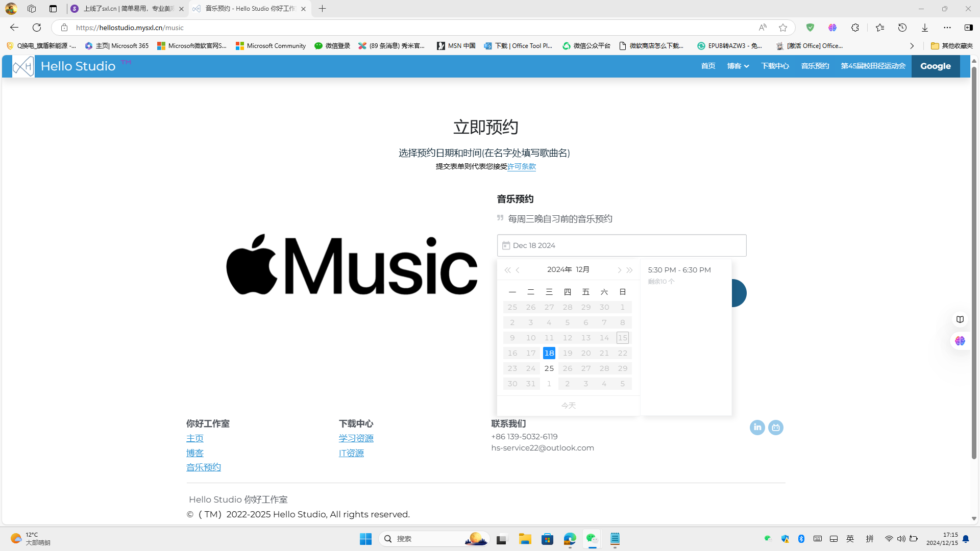Open the footer IT资源 link

351,453
